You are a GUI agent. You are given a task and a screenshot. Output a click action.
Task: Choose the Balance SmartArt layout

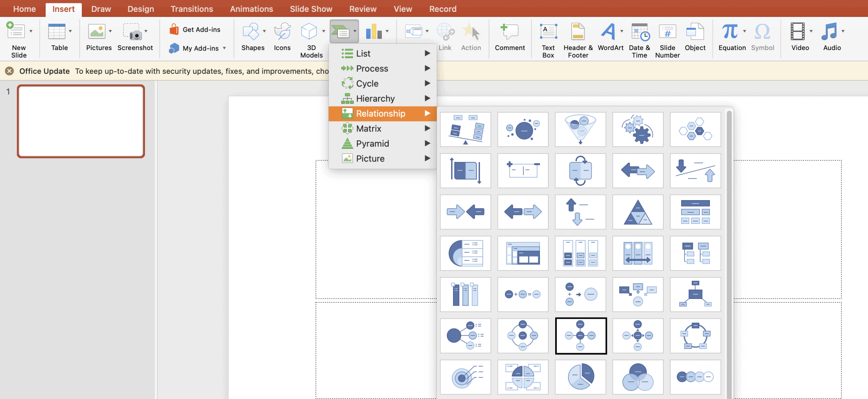(465, 129)
